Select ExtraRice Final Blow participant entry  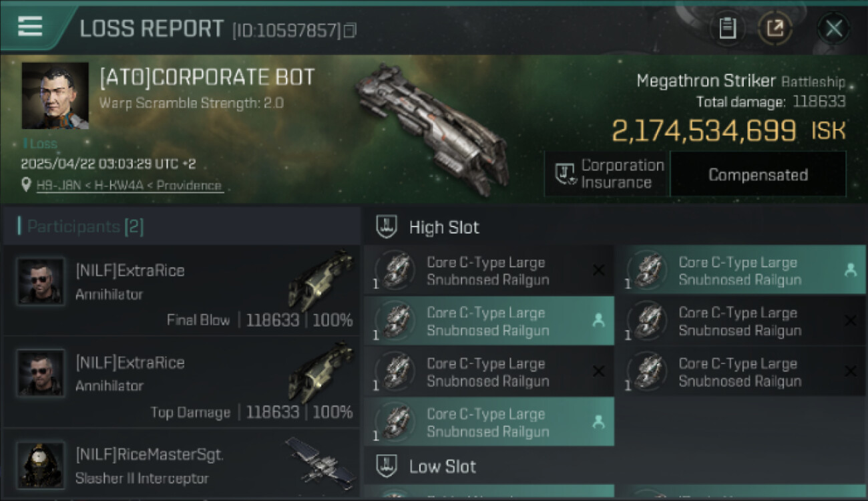point(182,291)
